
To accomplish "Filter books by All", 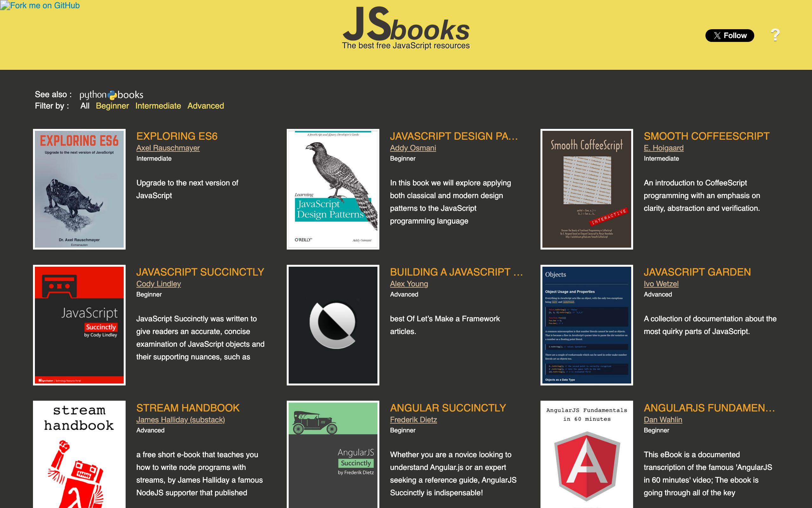I will (85, 106).
